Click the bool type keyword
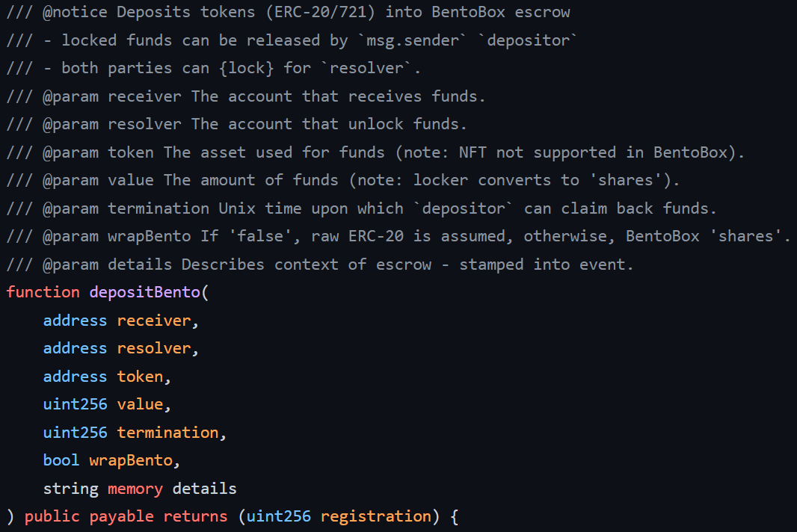This screenshot has width=797, height=532. 61,460
